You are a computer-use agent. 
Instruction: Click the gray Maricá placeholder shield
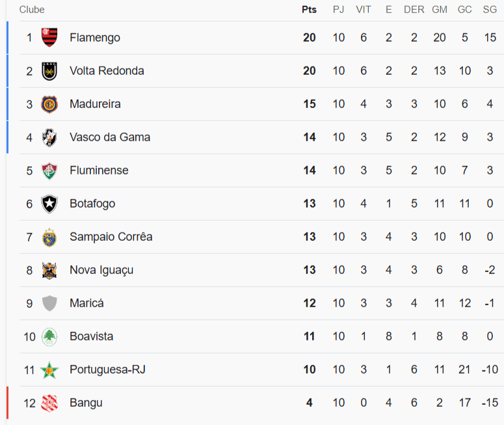(x=49, y=303)
